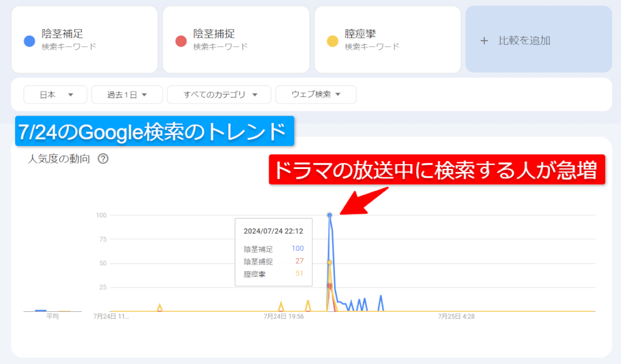Click the plus icon in 比較を追加 card
This screenshot has height=364, width=621.
(x=485, y=39)
